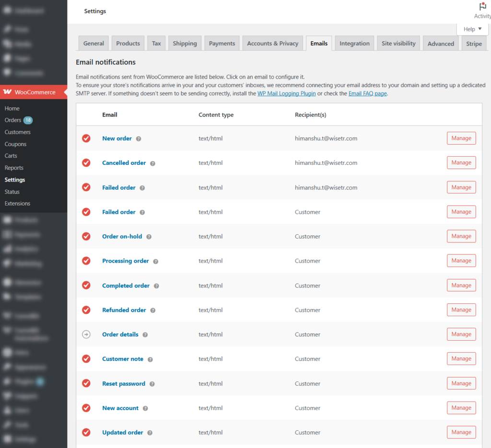Open the WP Mail Logging Plugin link
Screen dimensions: 491x448
(286, 93)
